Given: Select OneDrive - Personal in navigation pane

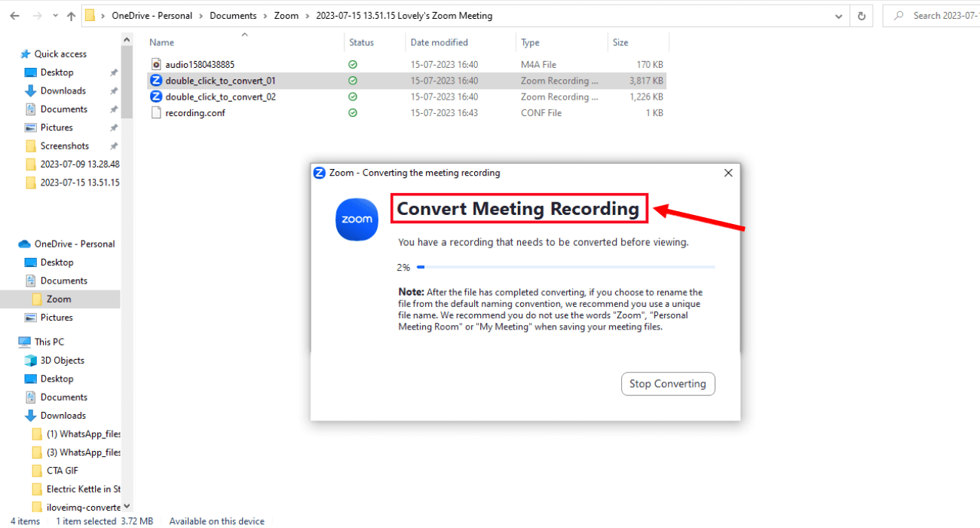Looking at the screenshot, I should [x=74, y=244].
